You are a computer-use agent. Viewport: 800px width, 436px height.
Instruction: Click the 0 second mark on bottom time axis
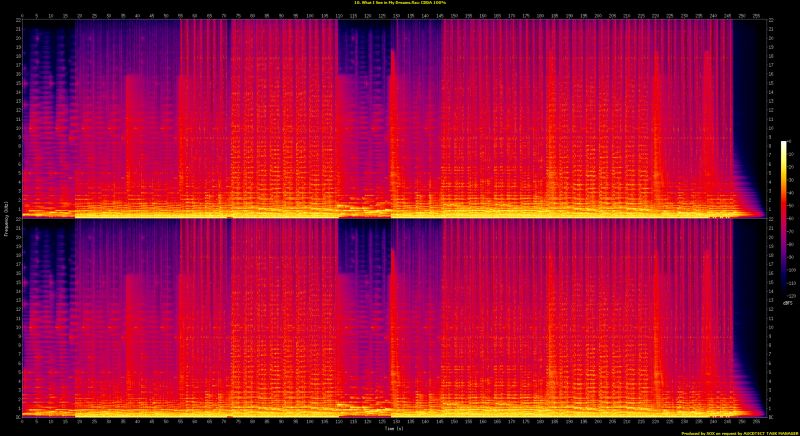pyautogui.click(x=21, y=421)
